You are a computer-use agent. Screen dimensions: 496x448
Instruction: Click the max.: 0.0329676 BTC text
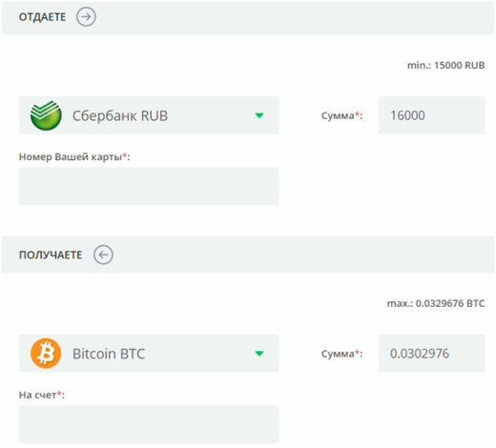[x=436, y=303]
